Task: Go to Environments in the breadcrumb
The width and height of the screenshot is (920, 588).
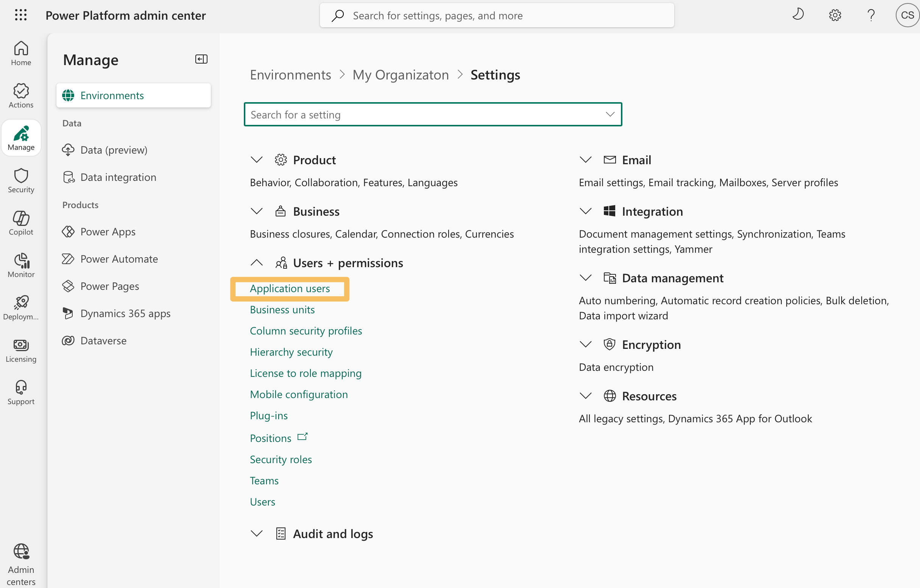Action: [290, 75]
